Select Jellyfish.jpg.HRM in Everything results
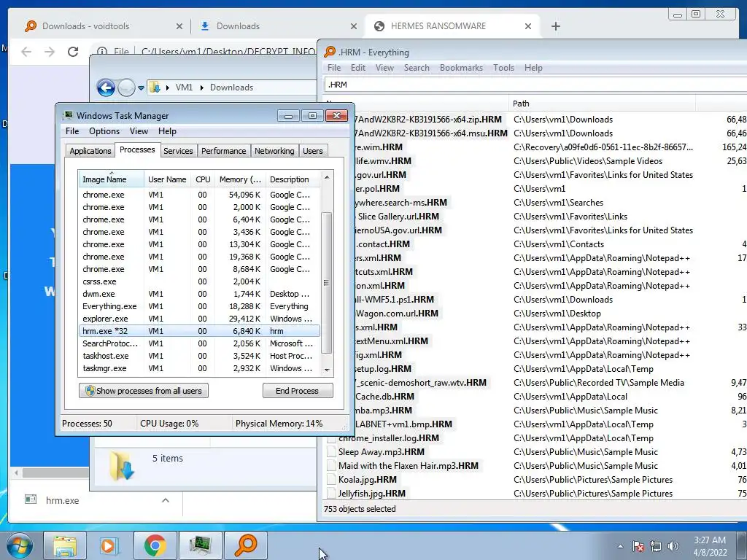The height and width of the screenshot is (560, 747). (x=371, y=494)
